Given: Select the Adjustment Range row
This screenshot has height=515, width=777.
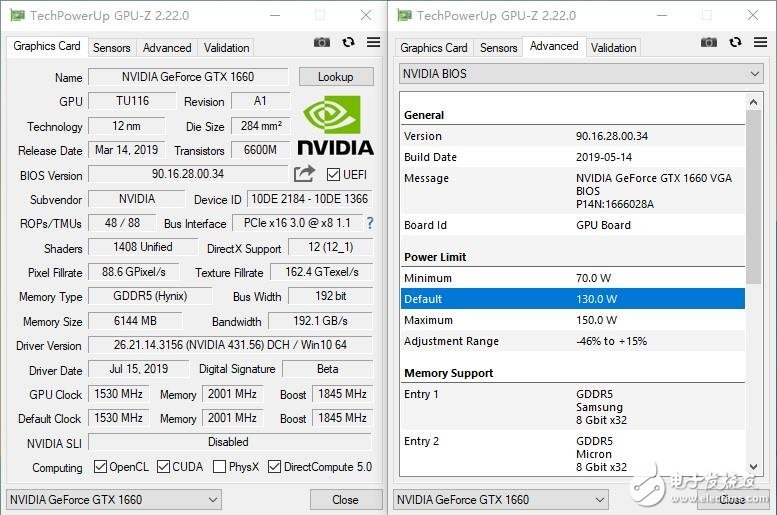Looking at the screenshot, I should click(x=572, y=341).
